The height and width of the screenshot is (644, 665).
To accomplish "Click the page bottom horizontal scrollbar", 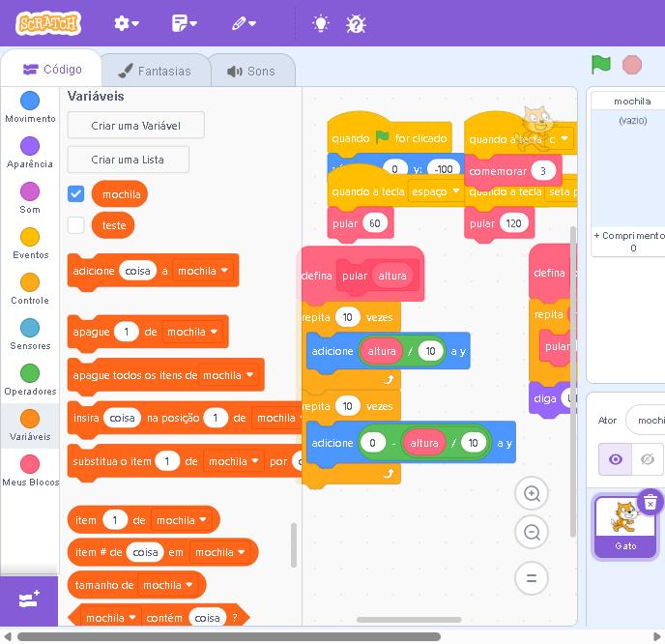I will (229, 637).
